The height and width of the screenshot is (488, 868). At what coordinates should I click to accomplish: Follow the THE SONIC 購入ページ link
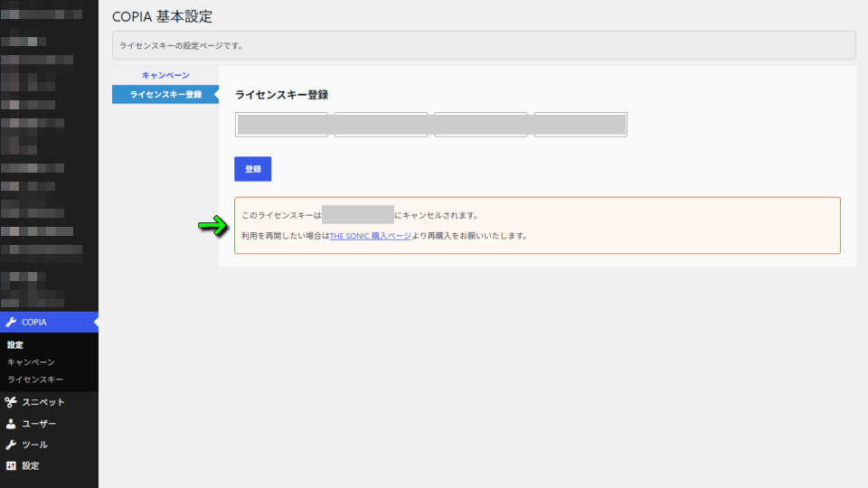pyautogui.click(x=371, y=236)
